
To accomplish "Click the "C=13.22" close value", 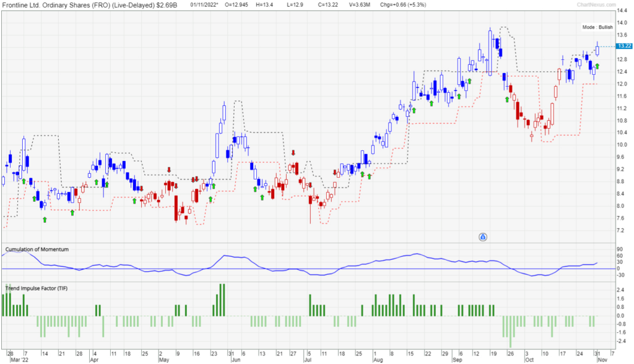I will point(328,5).
